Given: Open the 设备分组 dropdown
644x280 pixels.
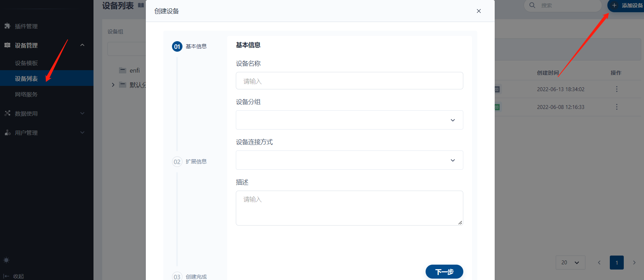Looking at the screenshot, I should 349,120.
